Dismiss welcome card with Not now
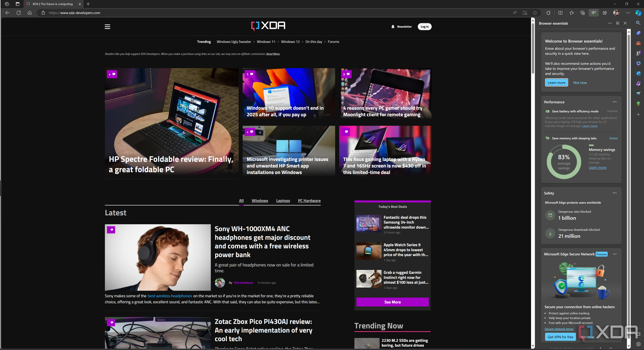Viewport: 644px width, 350px height. coord(580,82)
